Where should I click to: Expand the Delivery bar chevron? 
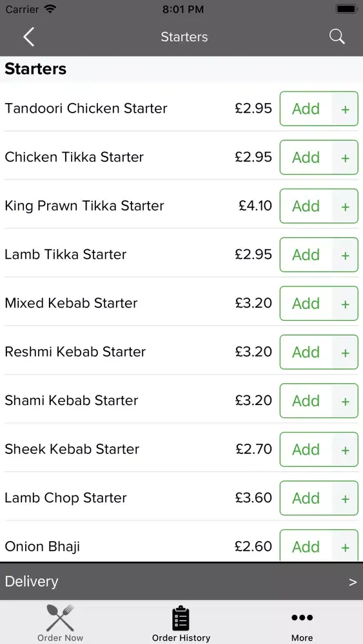[x=353, y=582]
